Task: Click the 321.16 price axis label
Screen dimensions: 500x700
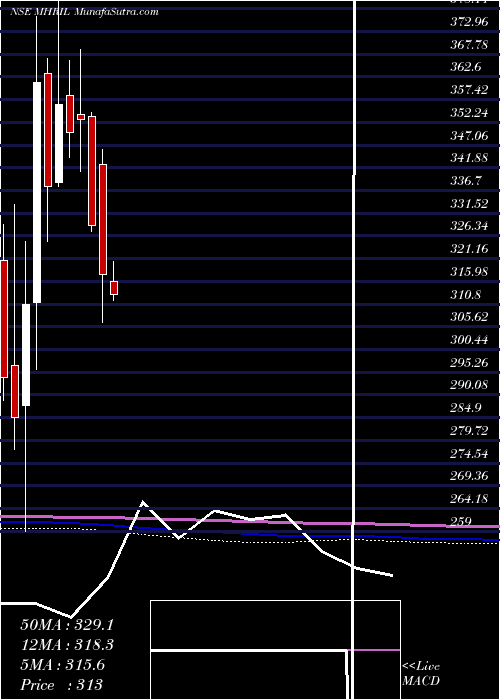Action: tap(469, 249)
